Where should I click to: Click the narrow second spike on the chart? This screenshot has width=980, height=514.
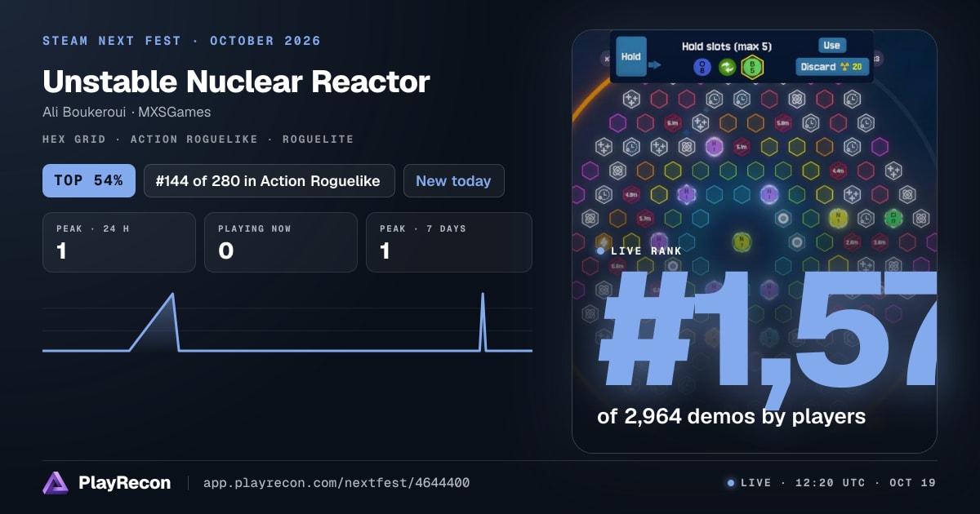tap(483, 321)
